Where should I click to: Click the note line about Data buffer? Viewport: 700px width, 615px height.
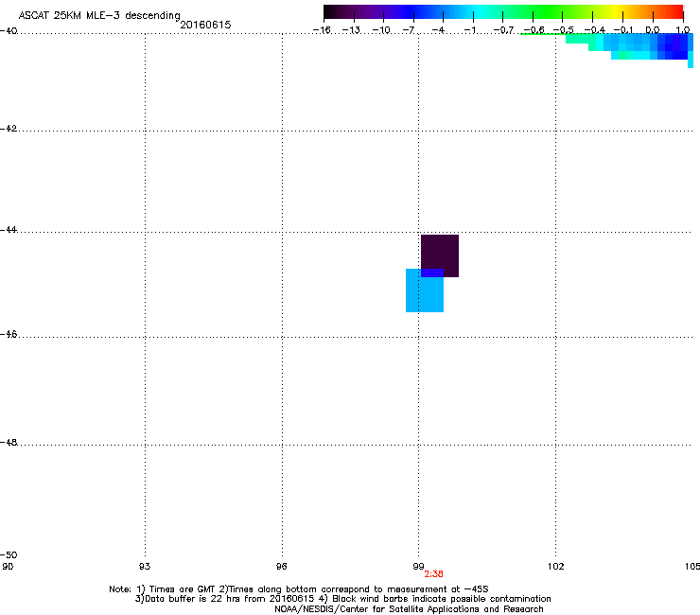click(342, 599)
